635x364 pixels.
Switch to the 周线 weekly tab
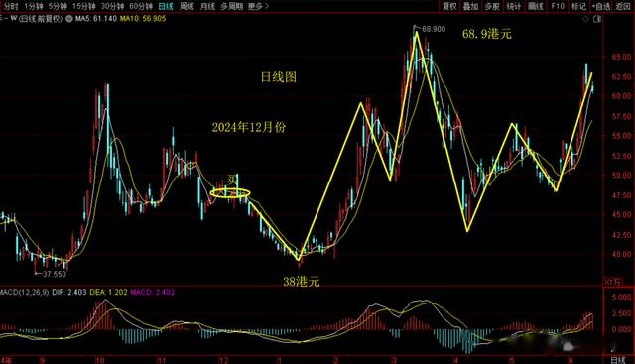[x=187, y=6]
